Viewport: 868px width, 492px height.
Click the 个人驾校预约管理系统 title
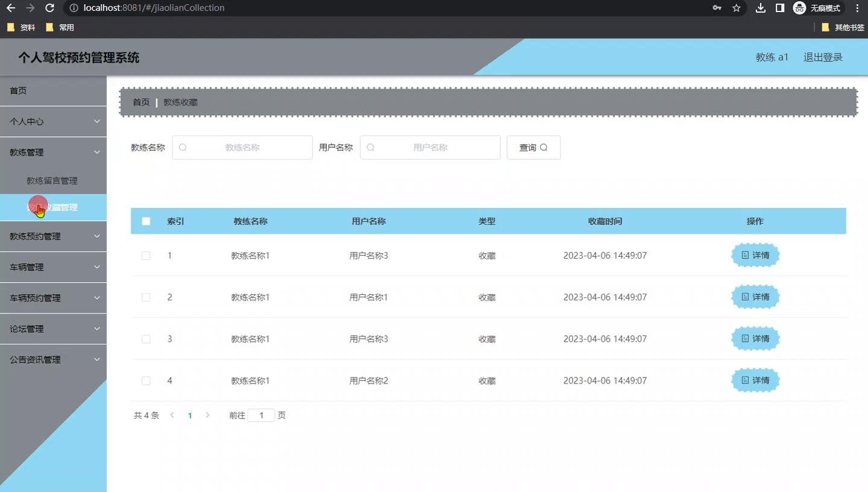coord(79,58)
